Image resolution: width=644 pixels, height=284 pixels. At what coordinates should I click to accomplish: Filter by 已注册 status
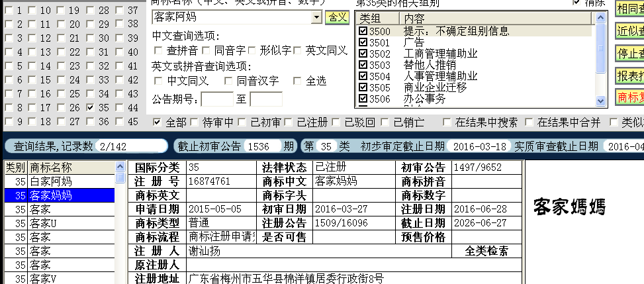288,122
